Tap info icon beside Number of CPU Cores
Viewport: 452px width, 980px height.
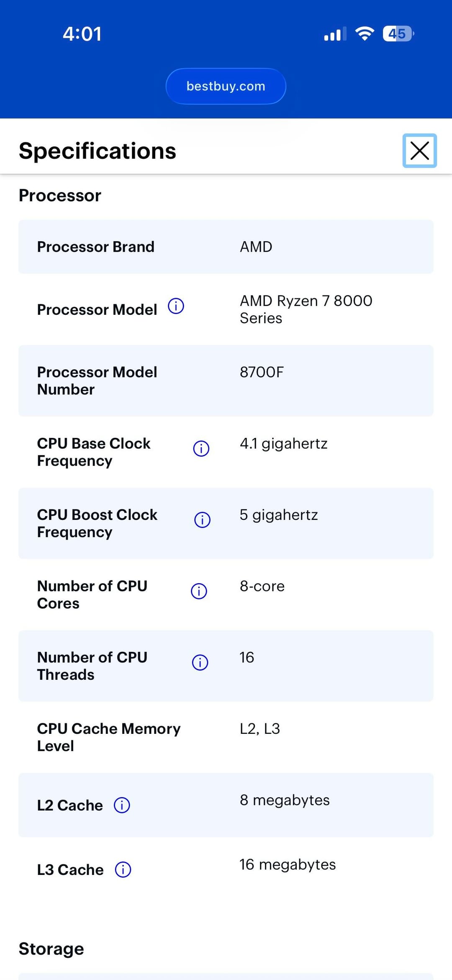click(199, 591)
